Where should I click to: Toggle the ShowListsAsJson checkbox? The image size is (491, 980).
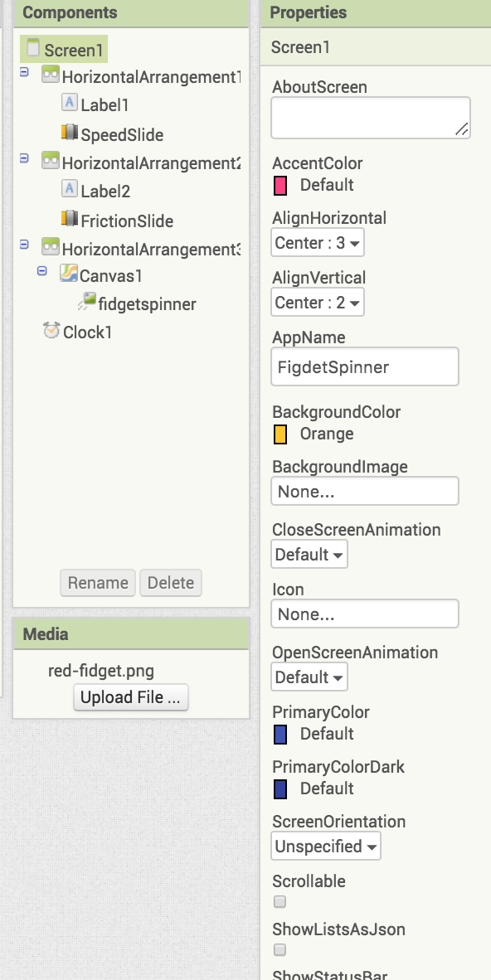[x=280, y=949]
